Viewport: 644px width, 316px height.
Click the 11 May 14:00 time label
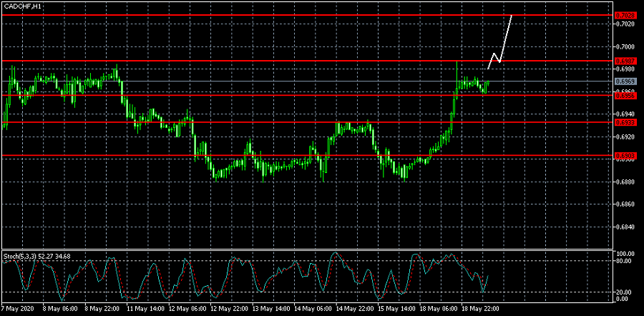[x=145, y=310]
